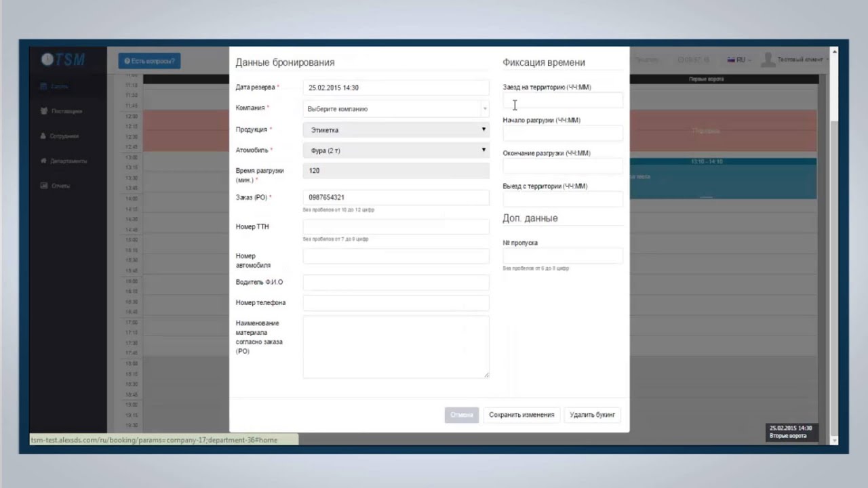The width and height of the screenshot is (868, 488).
Task: Click the Дата резерва field
Action: (396, 87)
